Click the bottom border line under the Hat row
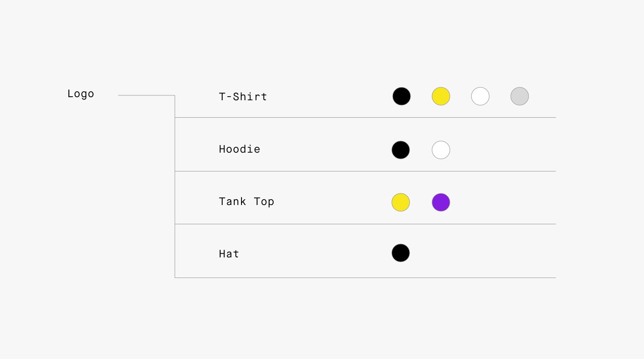644x359 pixels. coord(365,278)
